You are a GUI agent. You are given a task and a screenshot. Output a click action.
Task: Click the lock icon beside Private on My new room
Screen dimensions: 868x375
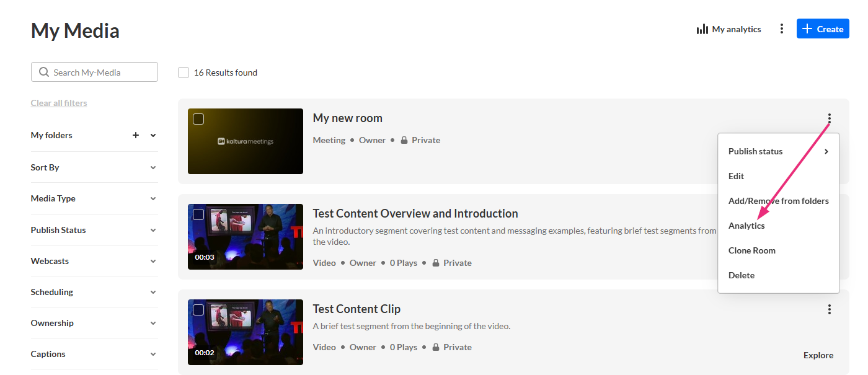404,140
